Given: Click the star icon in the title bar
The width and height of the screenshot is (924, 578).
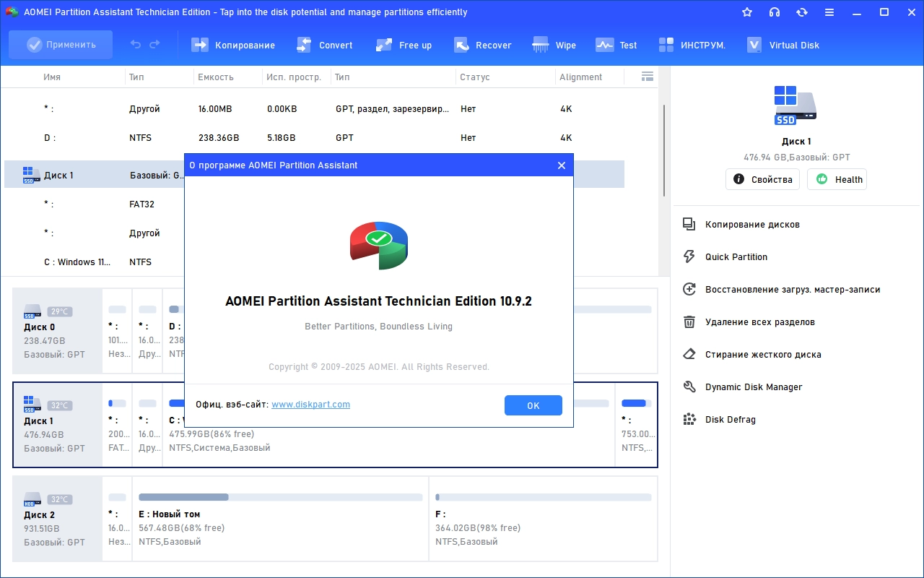Looking at the screenshot, I should pyautogui.click(x=747, y=12).
